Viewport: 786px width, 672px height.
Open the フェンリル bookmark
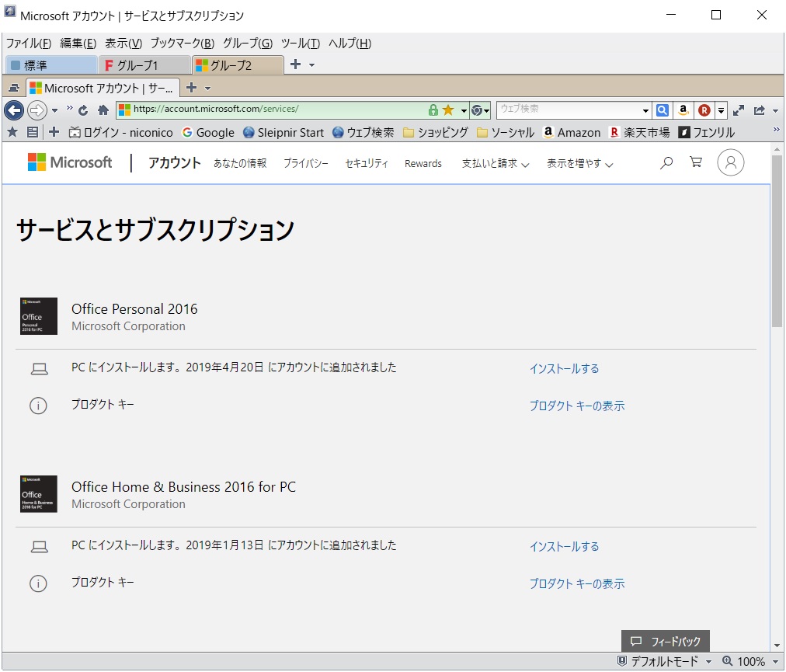706,132
